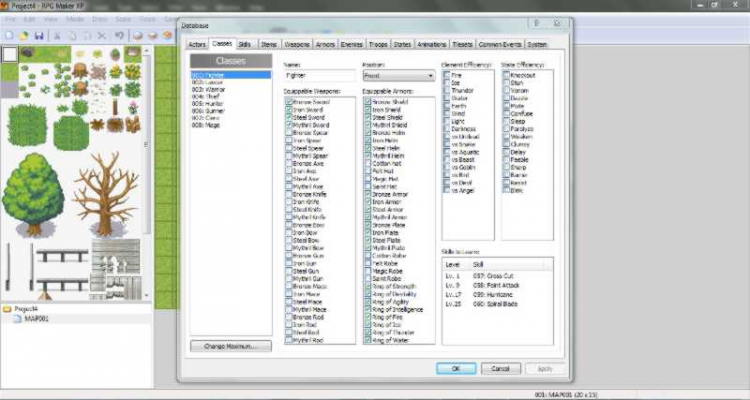Viewport: 750px width, 400px height.
Task: Open the Tools menu in main window
Action: [x=147, y=20]
